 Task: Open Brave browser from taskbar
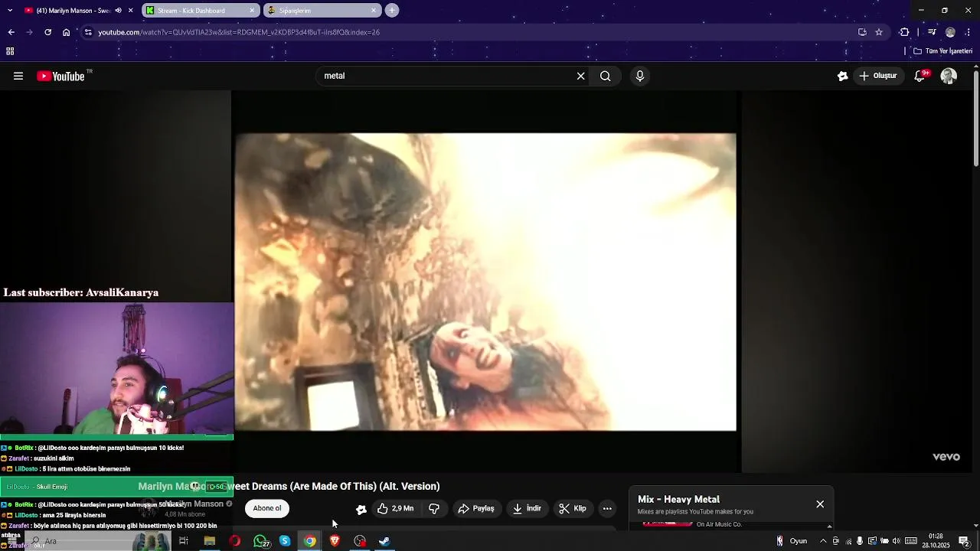coord(335,541)
